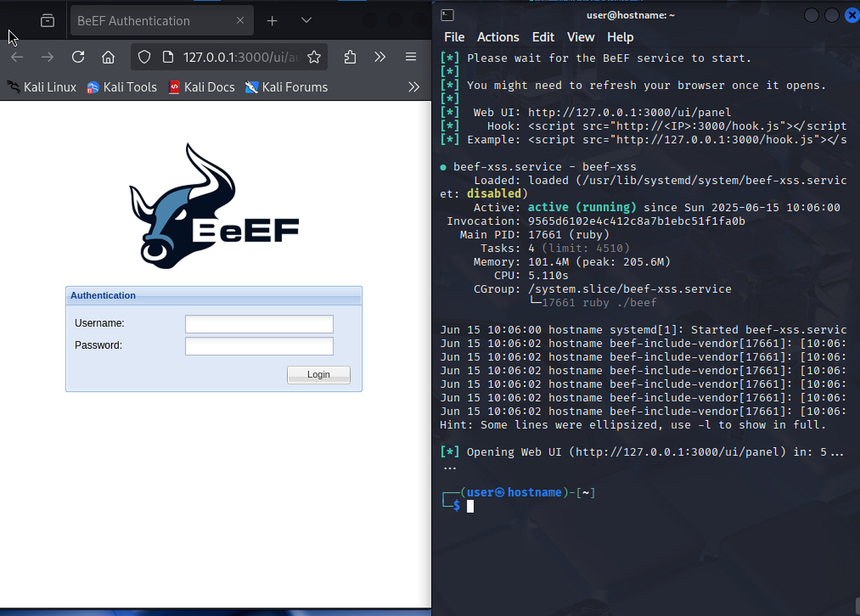Open the terminal Actions menu
The width and height of the screenshot is (860, 616).
(x=498, y=37)
